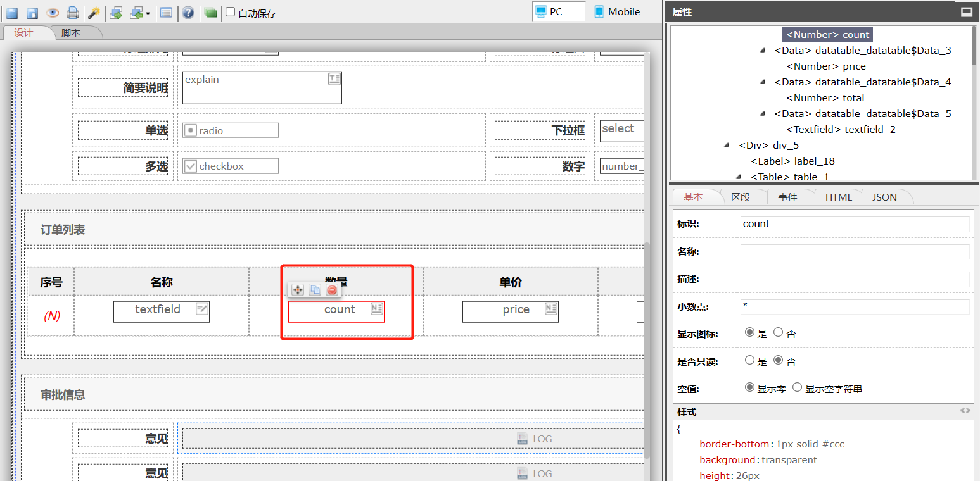Click the move handle icon above count

[297, 290]
